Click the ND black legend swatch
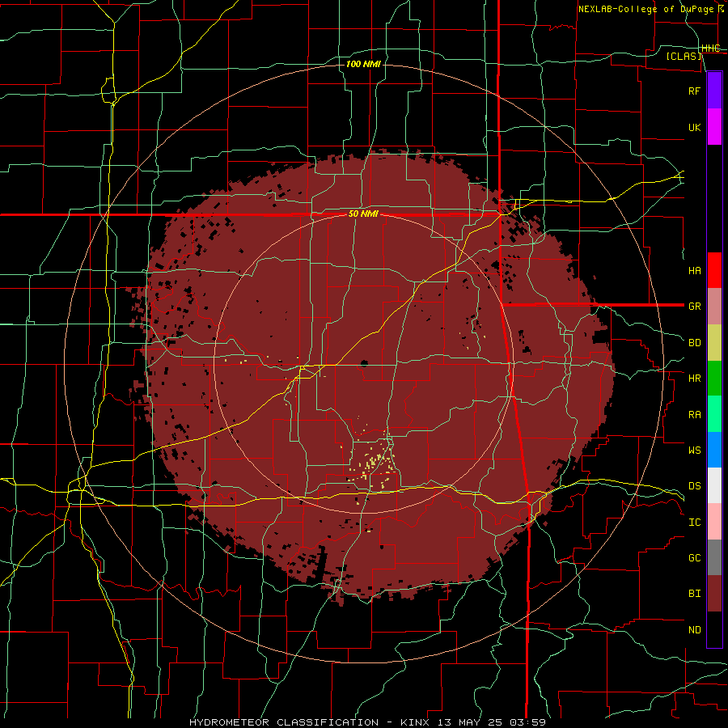728x728 pixels. 714,629
